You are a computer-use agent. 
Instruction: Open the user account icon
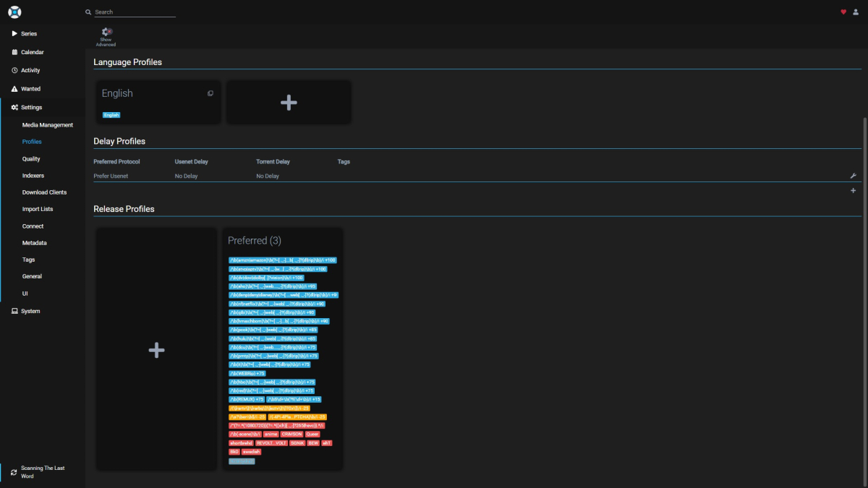[857, 12]
